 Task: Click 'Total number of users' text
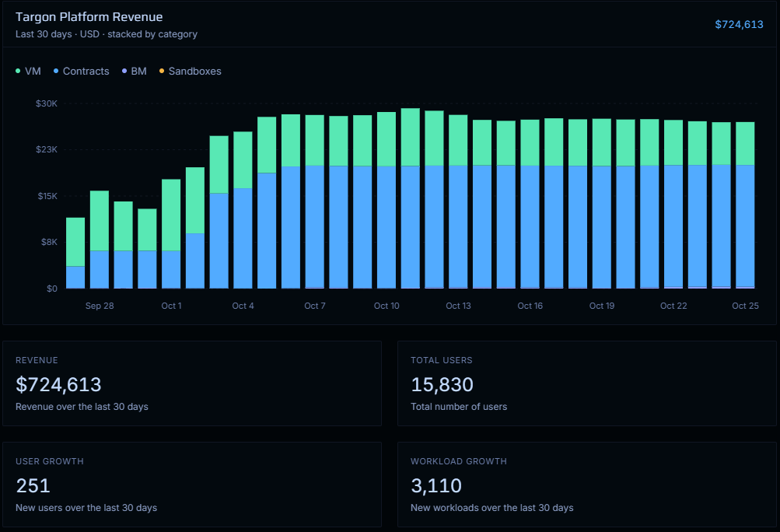459,407
